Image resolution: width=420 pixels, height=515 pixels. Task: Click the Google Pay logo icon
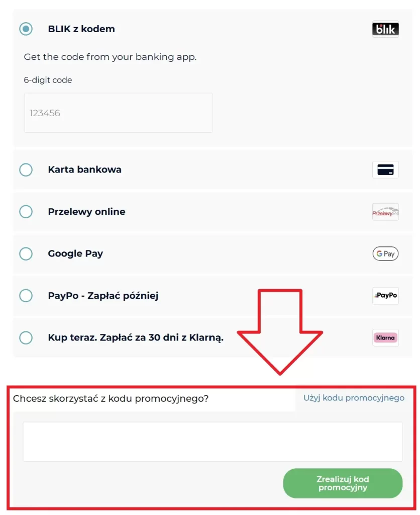coord(385,253)
